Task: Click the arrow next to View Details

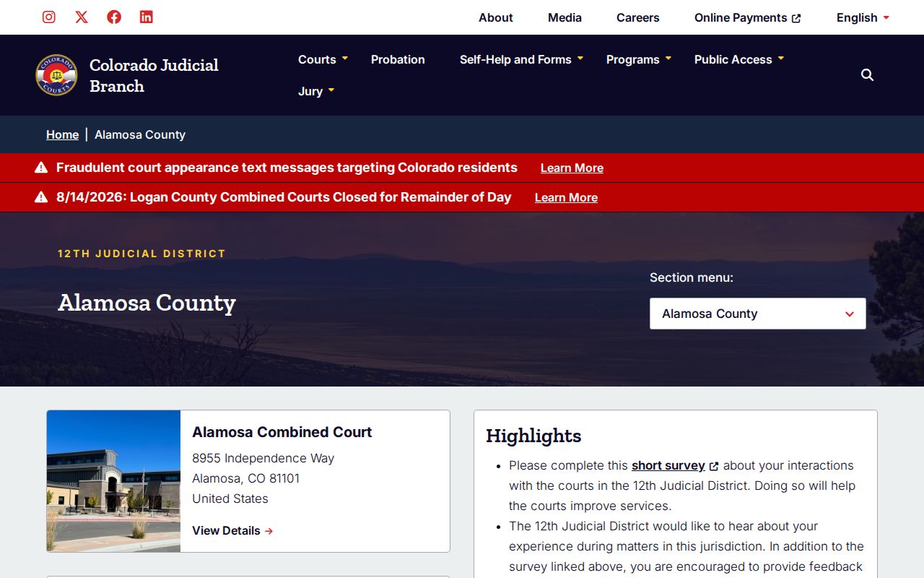Action: (x=269, y=531)
